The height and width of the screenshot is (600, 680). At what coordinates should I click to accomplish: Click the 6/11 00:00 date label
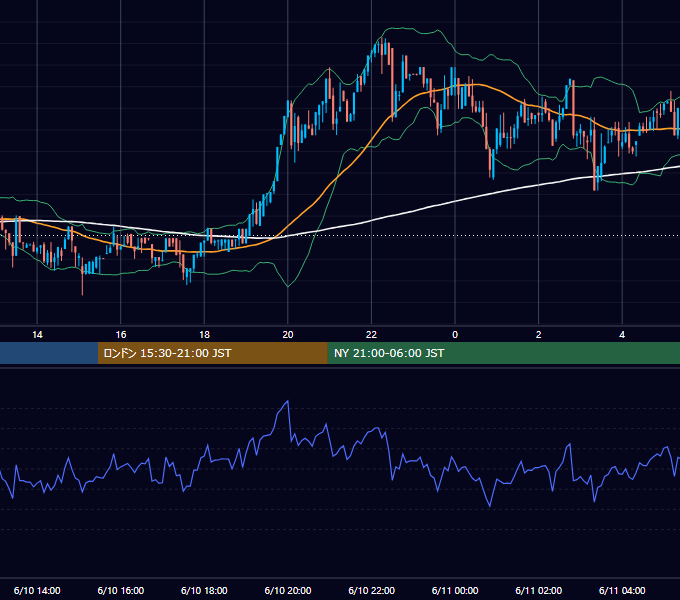[455, 590]
